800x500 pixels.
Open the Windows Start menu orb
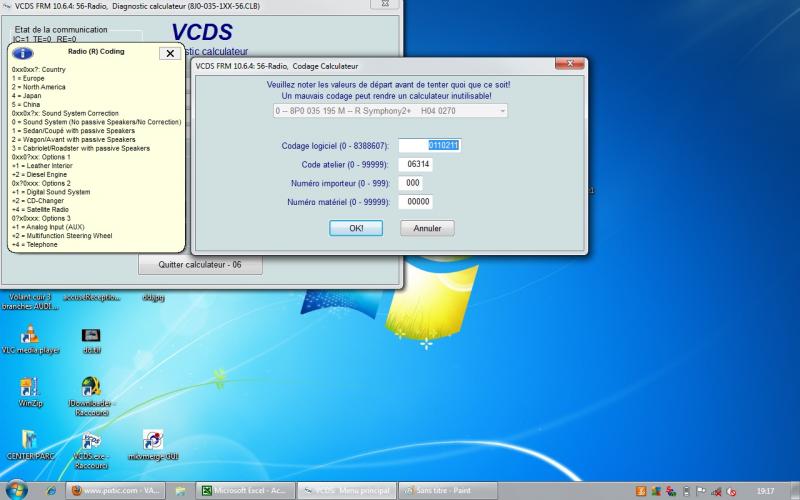(16, 490)
